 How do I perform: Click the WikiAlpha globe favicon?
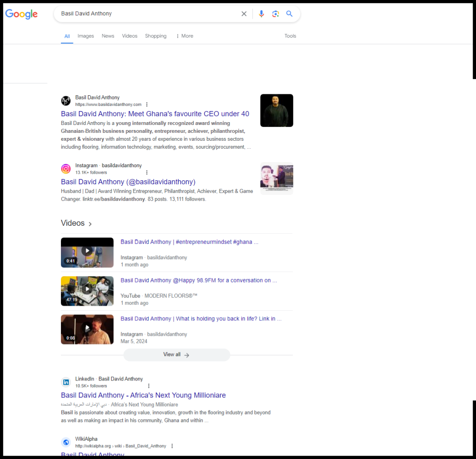tap(66, 442)
